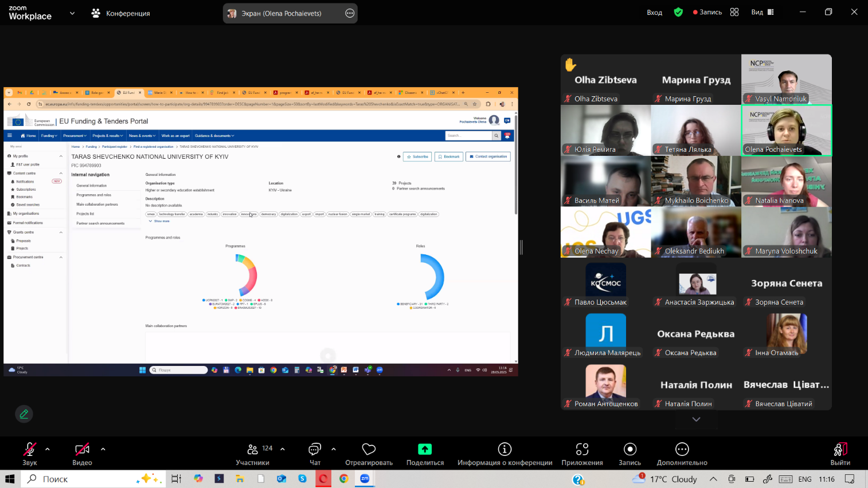Click the Поиск taskbar search box
The width and height of the screenshot is (868, 488).
93,479
